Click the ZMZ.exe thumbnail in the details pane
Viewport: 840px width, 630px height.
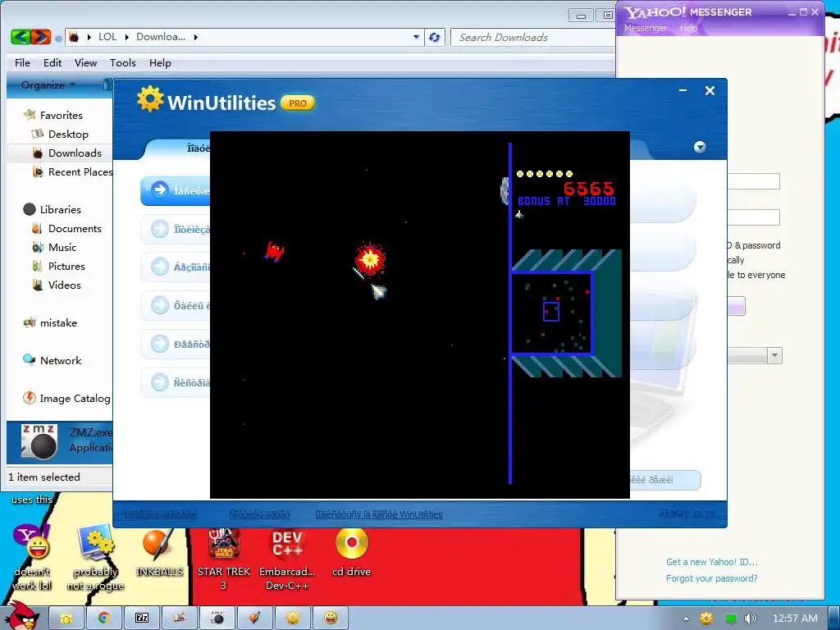39,442
